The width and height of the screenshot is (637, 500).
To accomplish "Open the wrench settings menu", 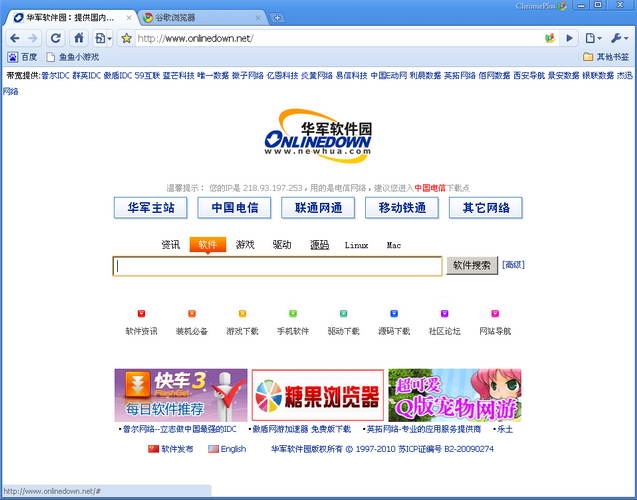I will point(620,38).
